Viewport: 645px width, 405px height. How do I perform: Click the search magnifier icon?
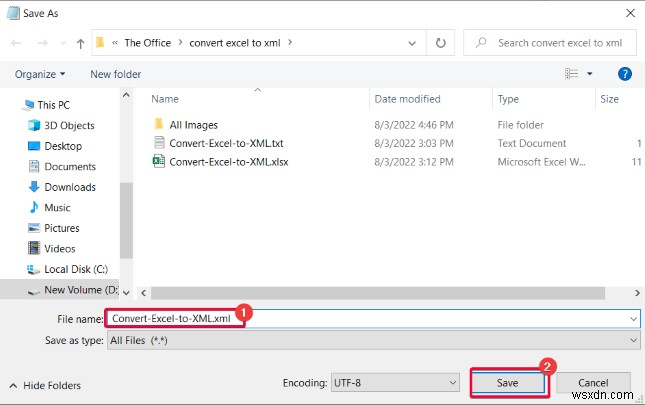pyautogui.click(x=481, y=42)
